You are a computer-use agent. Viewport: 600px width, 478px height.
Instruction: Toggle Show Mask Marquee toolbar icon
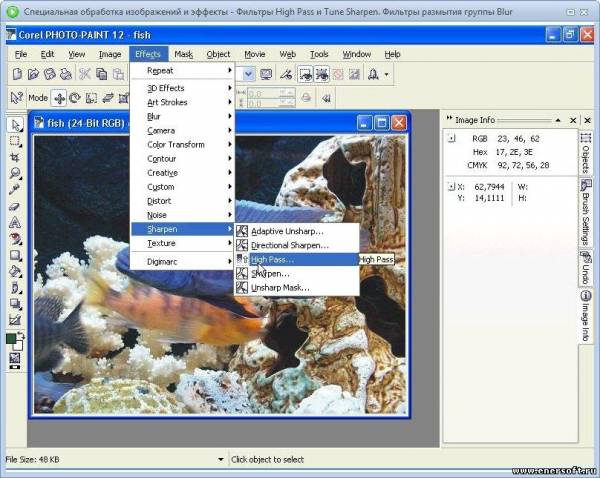coord(305,74)
